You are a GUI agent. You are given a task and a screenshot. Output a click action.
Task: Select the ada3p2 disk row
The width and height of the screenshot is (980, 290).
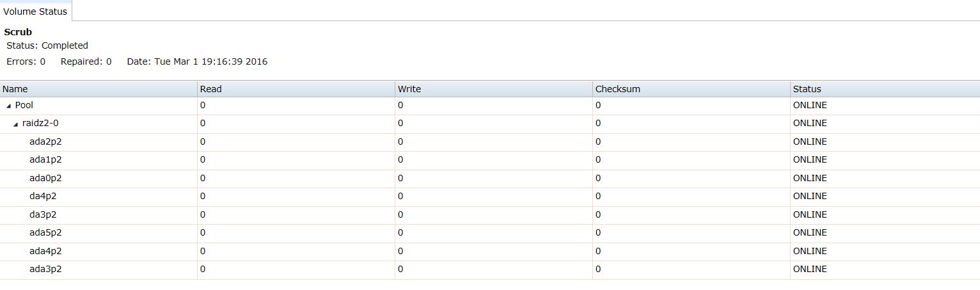pos(490,270)
